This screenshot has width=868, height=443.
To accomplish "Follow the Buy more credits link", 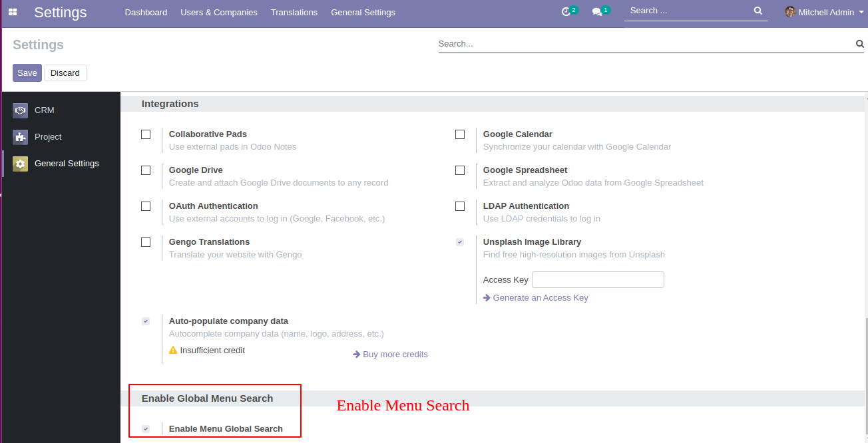I will [395, 355].
